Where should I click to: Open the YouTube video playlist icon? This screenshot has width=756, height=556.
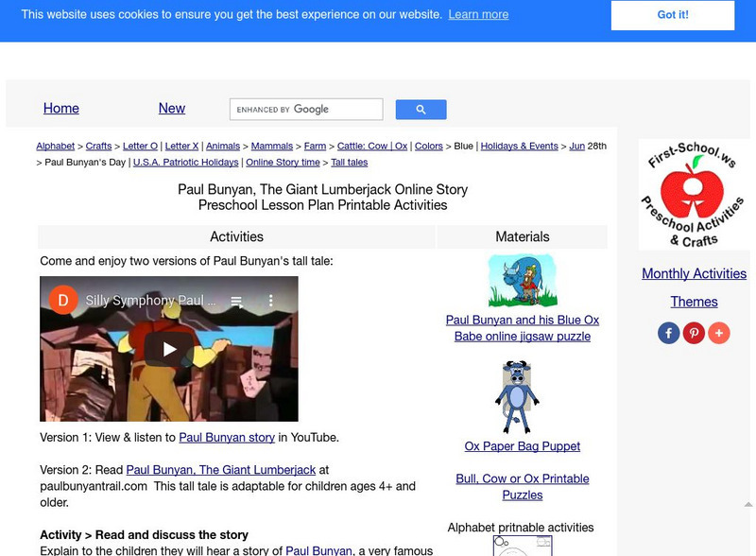coord(237,301)
